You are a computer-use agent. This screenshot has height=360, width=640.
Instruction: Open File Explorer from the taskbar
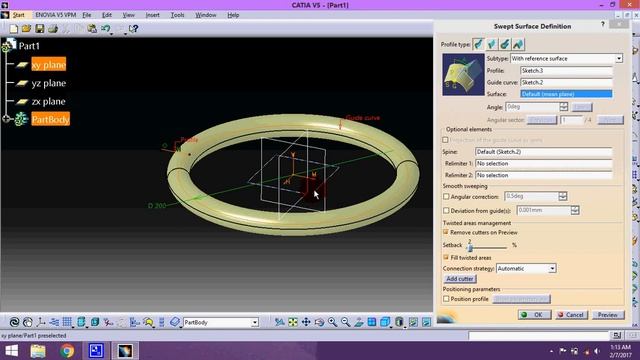[38, 351]
